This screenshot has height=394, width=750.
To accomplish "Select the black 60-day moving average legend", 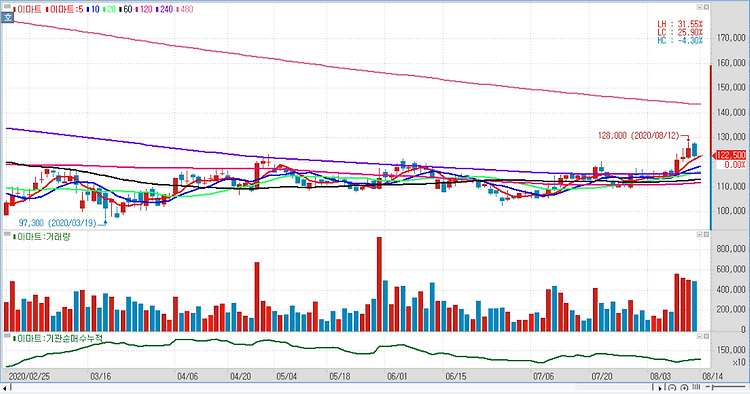I will click(x=125, y=9).
